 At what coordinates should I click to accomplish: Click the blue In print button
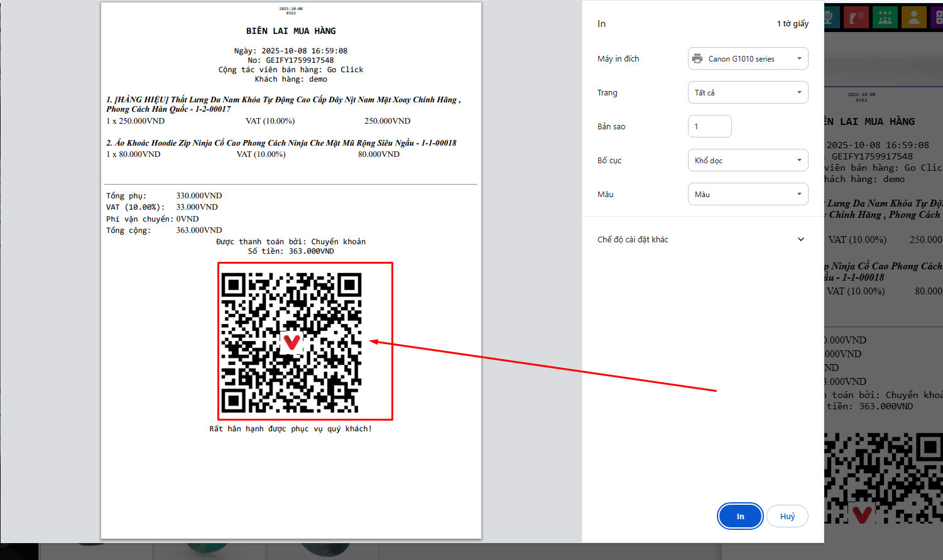[x=740, y=517]
